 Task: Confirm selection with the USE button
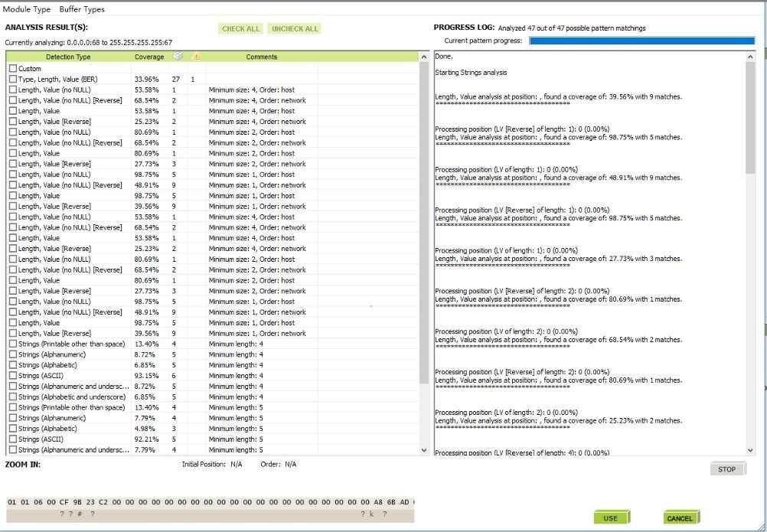(x=611, y=518)
